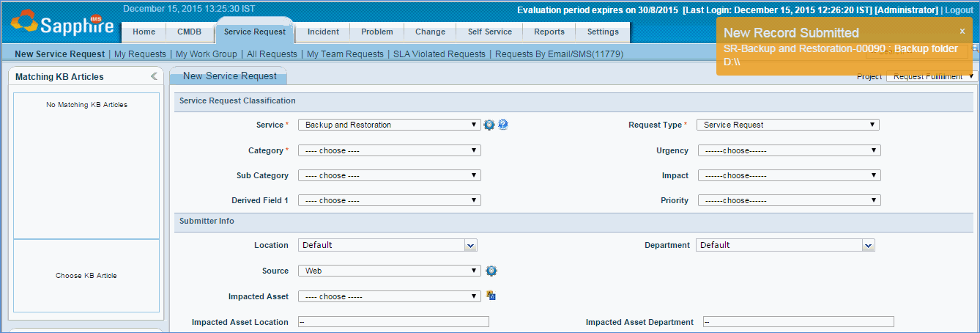
Task: Click the gear icon beside Source dropdown
Action: (x=491, y=271)
